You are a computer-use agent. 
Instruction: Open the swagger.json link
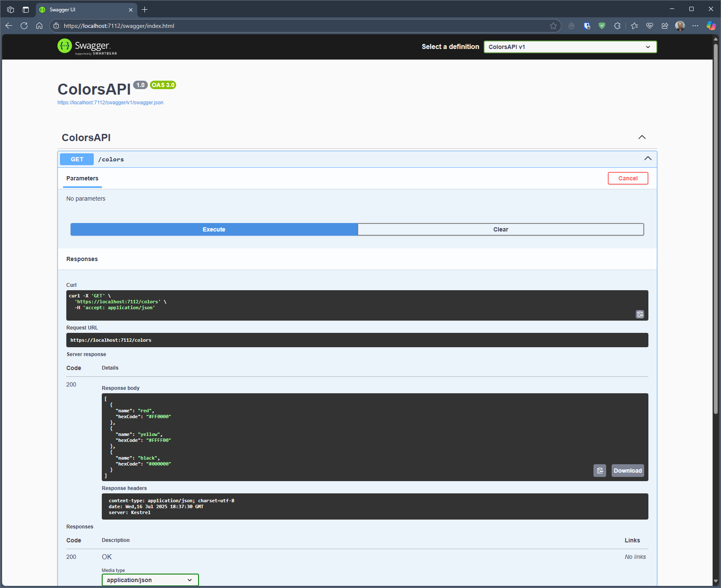(110, 103)
